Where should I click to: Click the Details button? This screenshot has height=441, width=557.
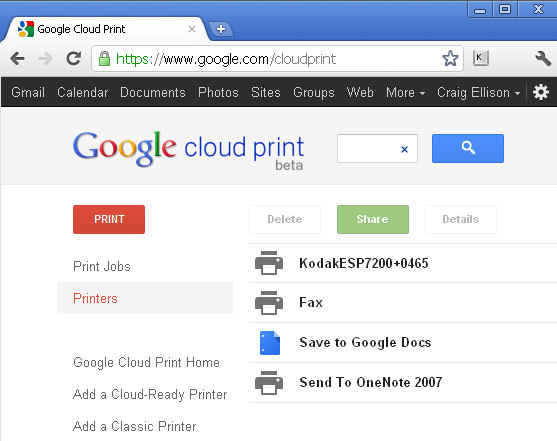pyautogui.click(x=461, y=219)
